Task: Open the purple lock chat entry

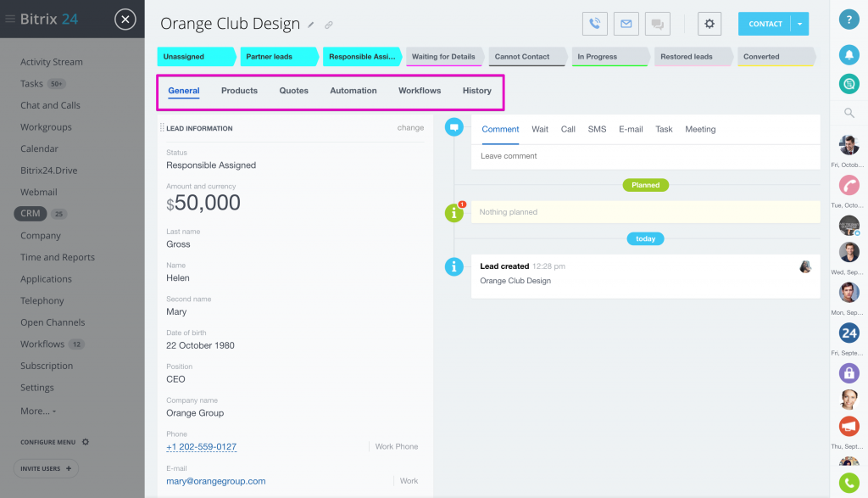Action: point(849,372)
